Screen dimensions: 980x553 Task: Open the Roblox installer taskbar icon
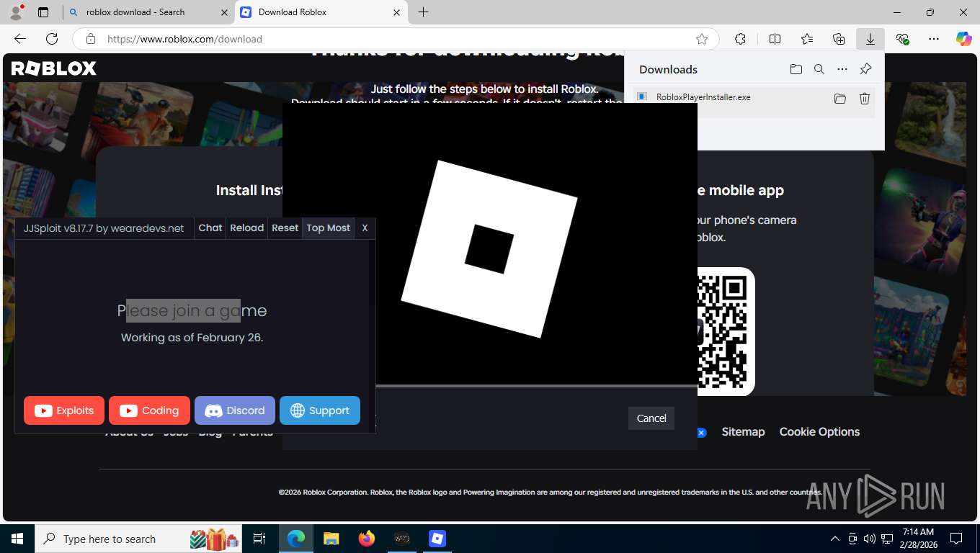click(437, 539)
